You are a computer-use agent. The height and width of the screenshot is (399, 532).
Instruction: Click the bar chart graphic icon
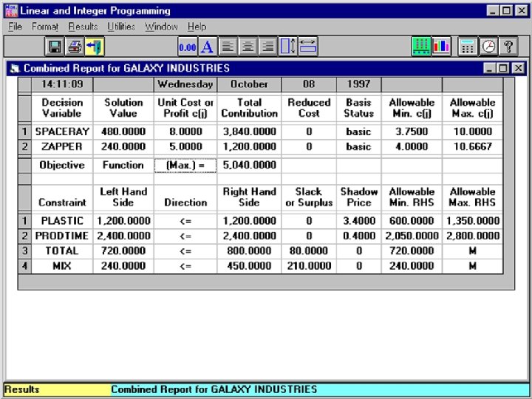441,47
